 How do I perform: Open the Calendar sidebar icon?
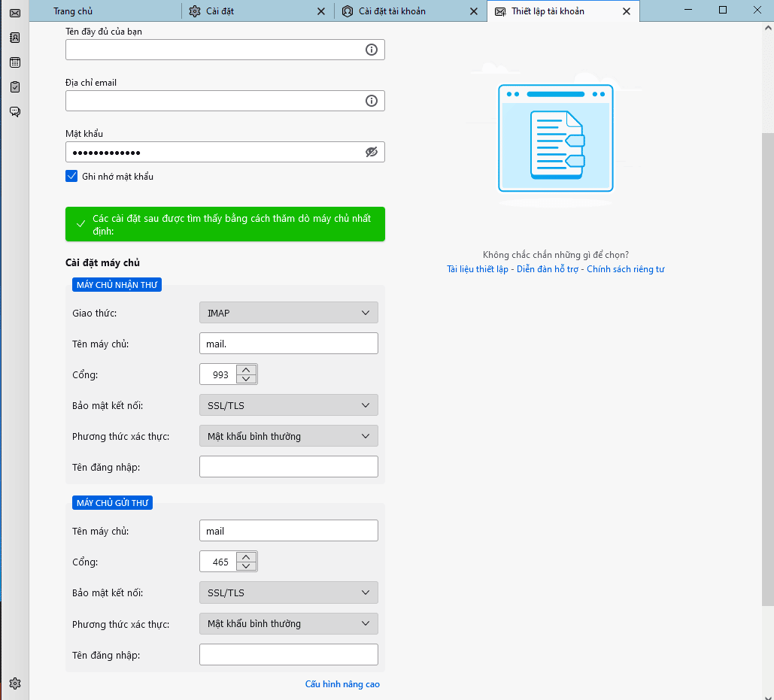14,62
